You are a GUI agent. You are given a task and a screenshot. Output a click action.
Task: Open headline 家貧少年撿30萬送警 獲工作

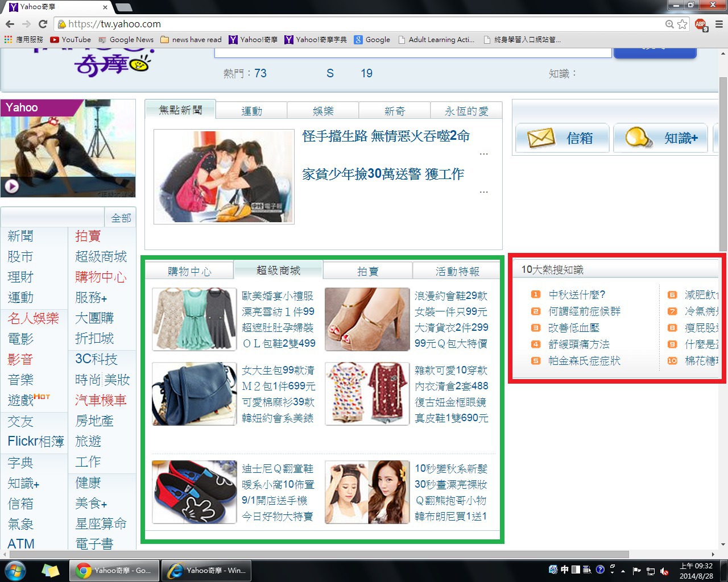click(x=383, y=174)
